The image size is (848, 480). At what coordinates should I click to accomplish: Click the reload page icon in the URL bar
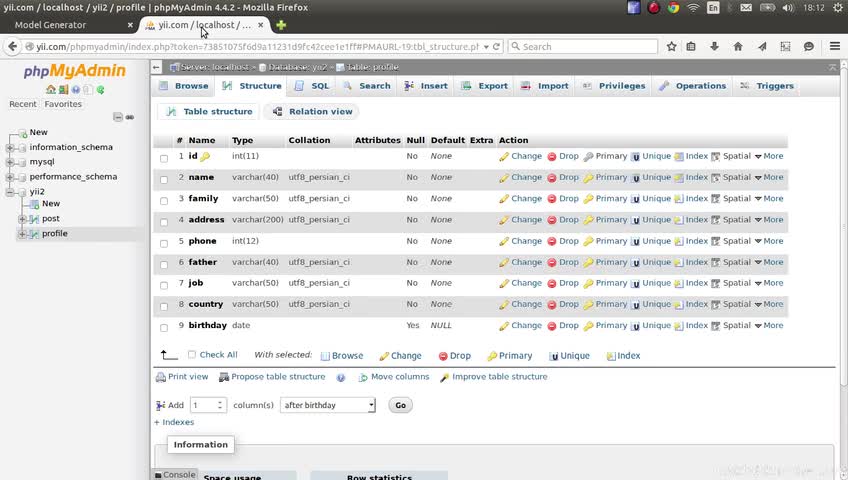point(496,46)
